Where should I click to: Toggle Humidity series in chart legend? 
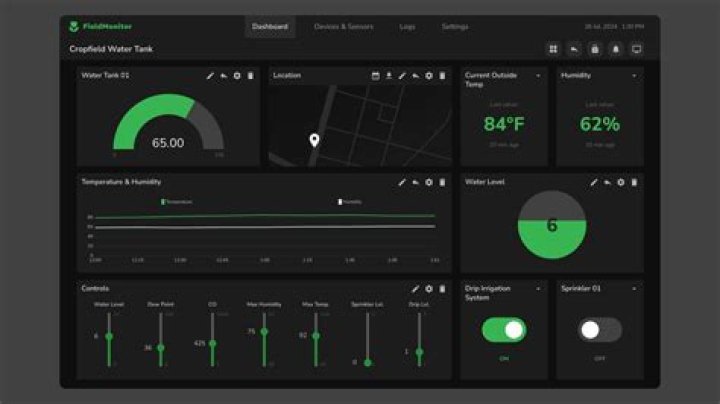pos(350,202)
